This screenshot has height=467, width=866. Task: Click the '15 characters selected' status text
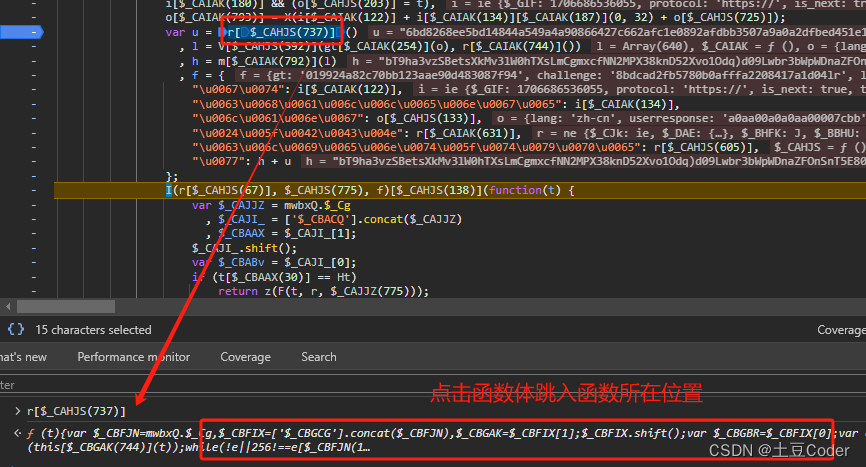pos(93,330)
